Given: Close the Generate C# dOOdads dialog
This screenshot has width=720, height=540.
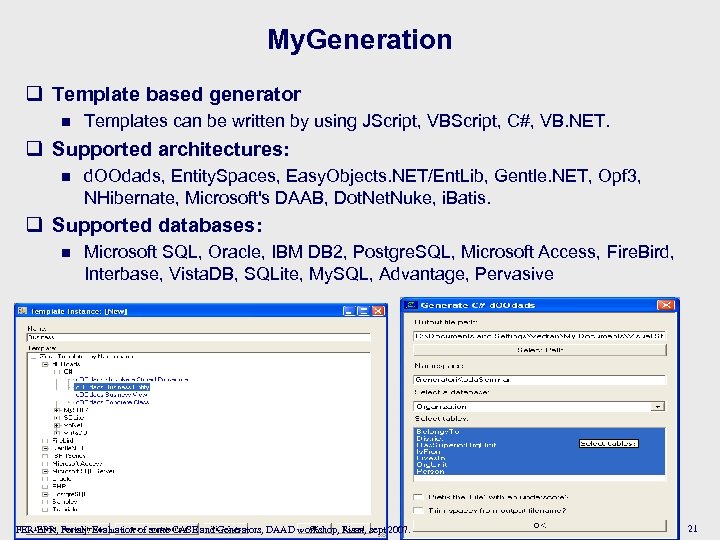Looking at the screenshot, I should (665, 305).
